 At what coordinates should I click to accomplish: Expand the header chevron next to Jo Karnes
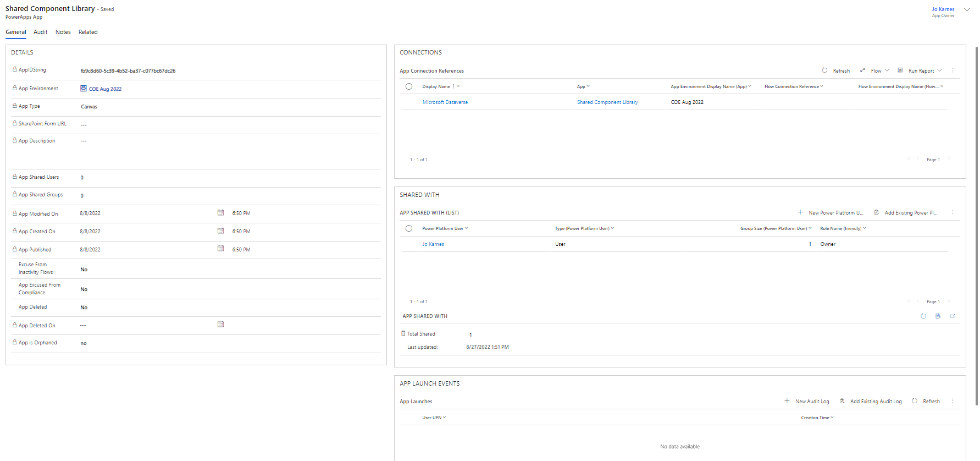click(967, 9)
